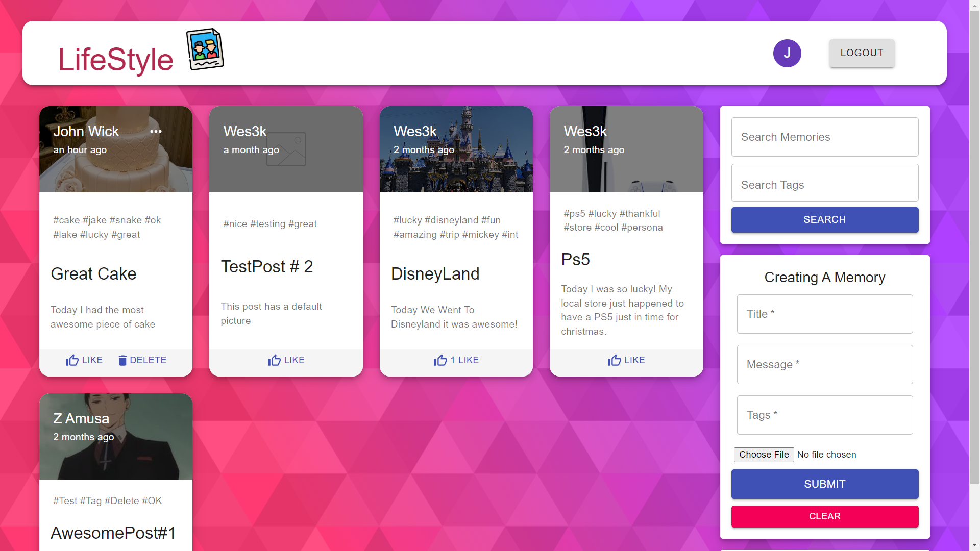Click thumbs-up icon on TestPost # 2
Viewport: 980px width, 551px height.
(274, 360)
